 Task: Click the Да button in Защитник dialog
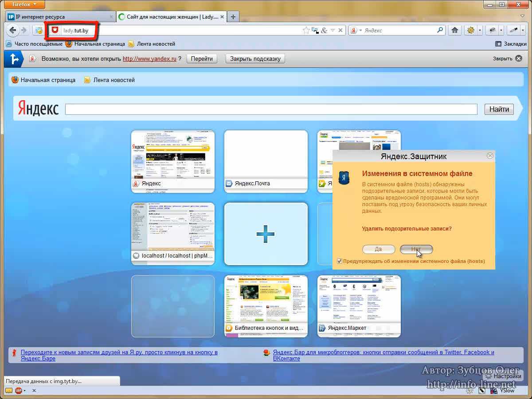[378, 249]
